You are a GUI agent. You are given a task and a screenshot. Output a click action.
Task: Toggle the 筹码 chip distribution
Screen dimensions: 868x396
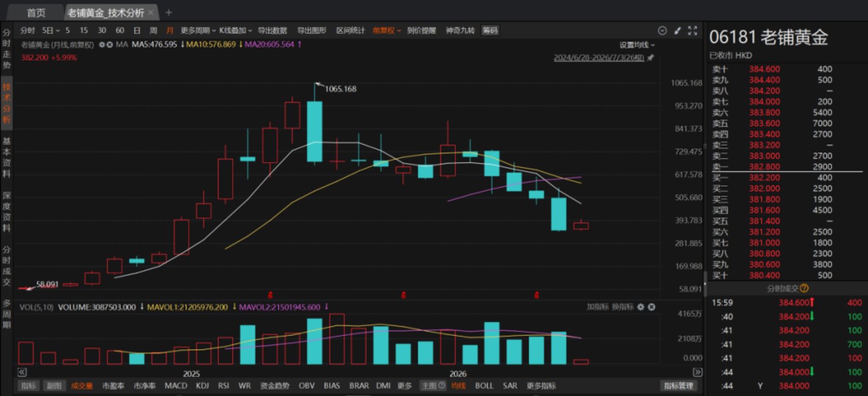490,30
